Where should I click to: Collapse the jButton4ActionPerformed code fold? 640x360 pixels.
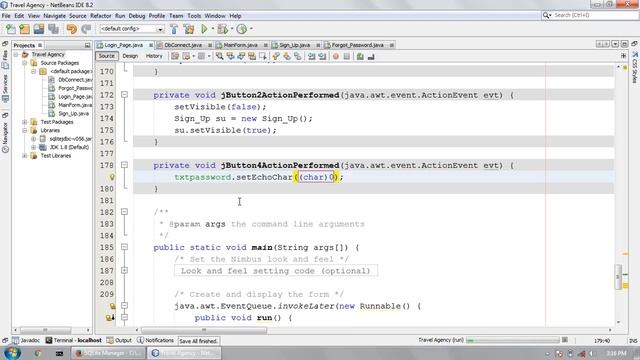(x=124, y=165)
